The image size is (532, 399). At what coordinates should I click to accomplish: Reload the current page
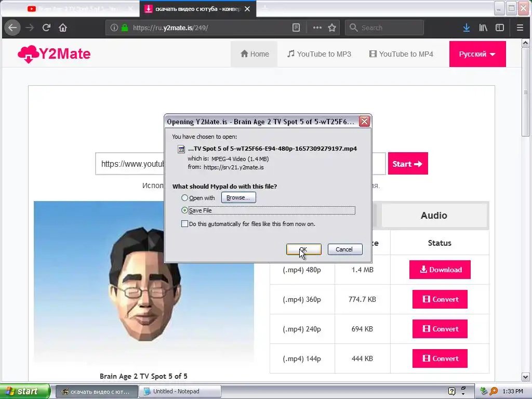pos(46,28)
